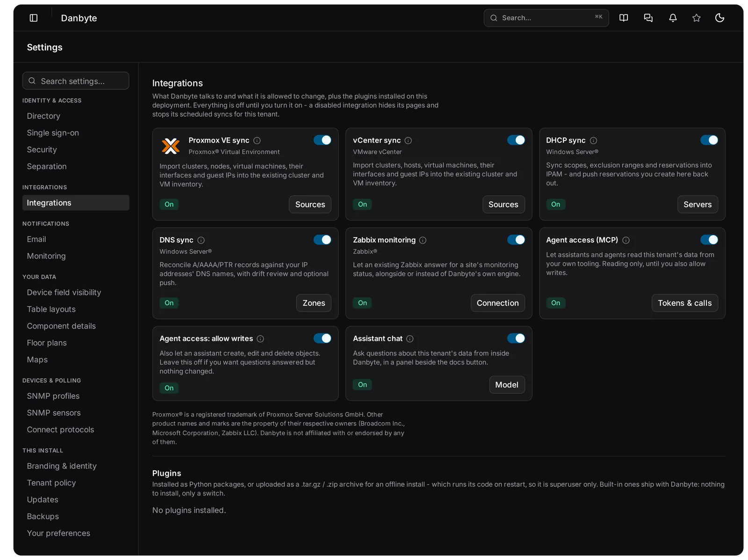748x560 pixels.
Task: Open SNMP sensors
Action: tap(76, 413)
